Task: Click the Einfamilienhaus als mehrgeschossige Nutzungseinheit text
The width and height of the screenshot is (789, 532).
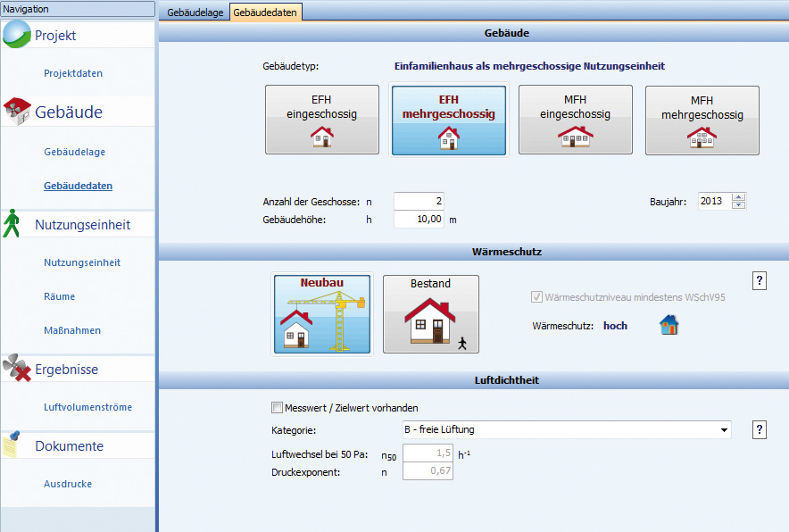Action: pos(529,66)
